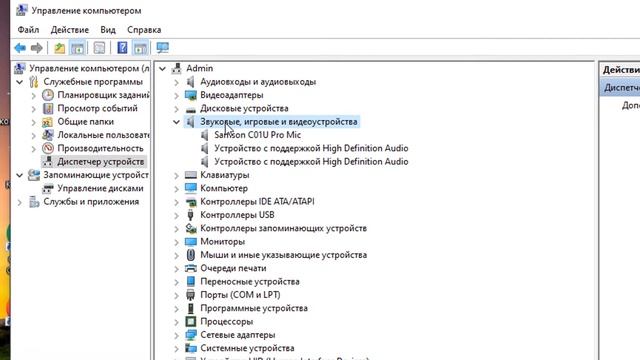Click the Back arrow toolbar button
Image resolution: width=640 pixels, height=360 pixels.
[x=20, y=48]
